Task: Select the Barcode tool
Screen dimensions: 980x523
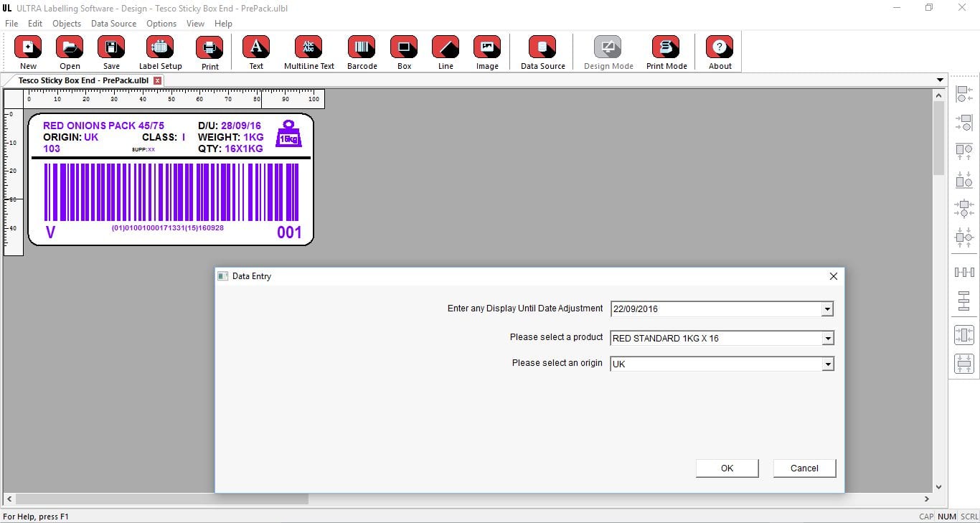Action: tap(362, 47)
